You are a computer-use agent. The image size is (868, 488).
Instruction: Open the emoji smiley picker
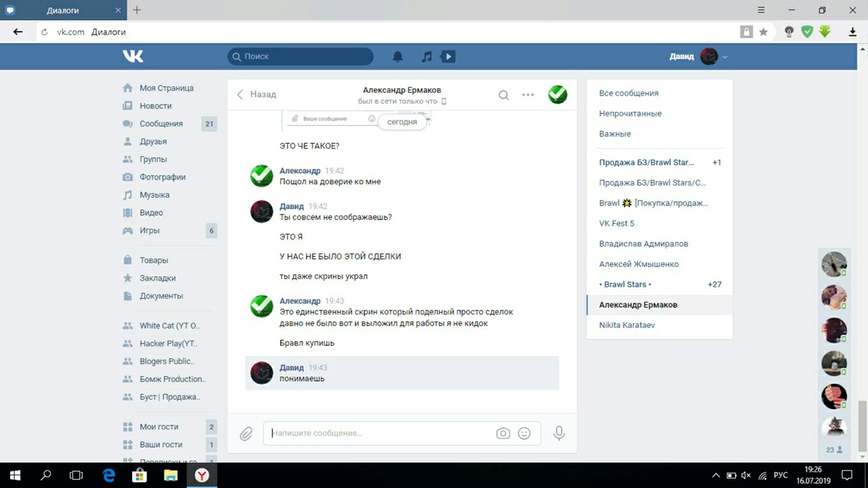[524, 433]
